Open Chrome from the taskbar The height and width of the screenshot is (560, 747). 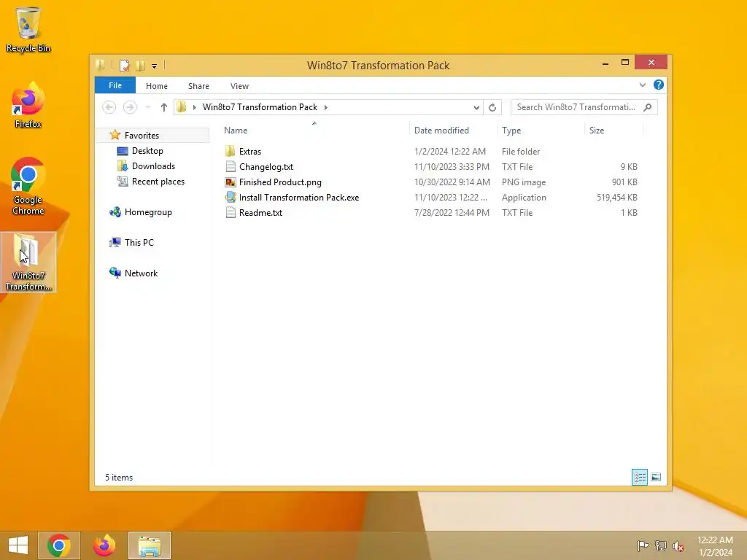59,545
